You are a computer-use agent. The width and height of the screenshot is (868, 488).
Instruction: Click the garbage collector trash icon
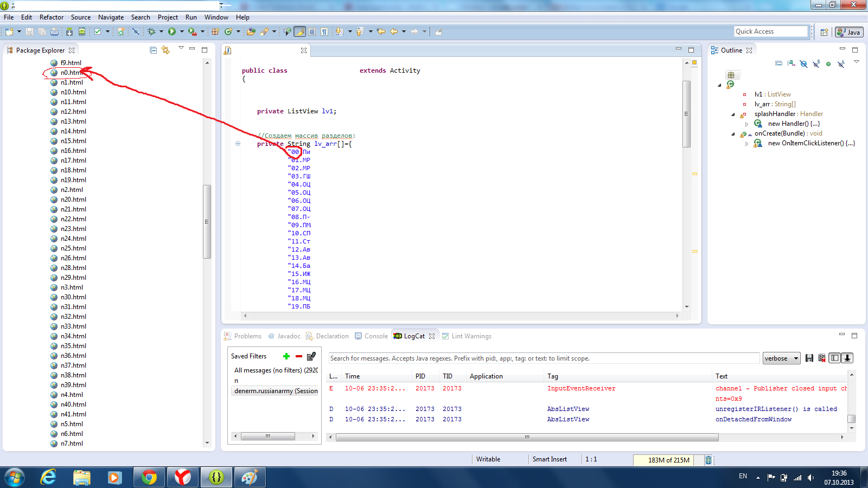click(709, 460)
